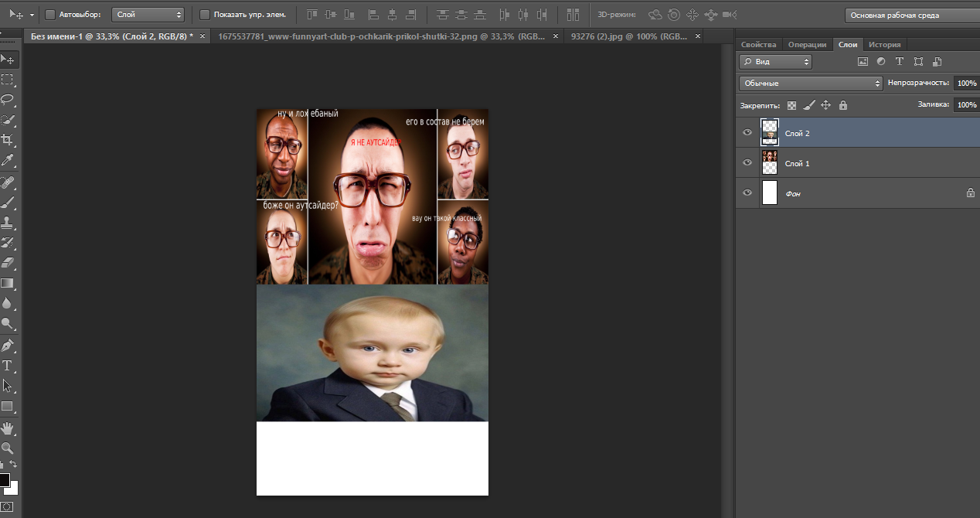Choose the Hand tool
Screen dimensions: 980x518
point(7,428)
